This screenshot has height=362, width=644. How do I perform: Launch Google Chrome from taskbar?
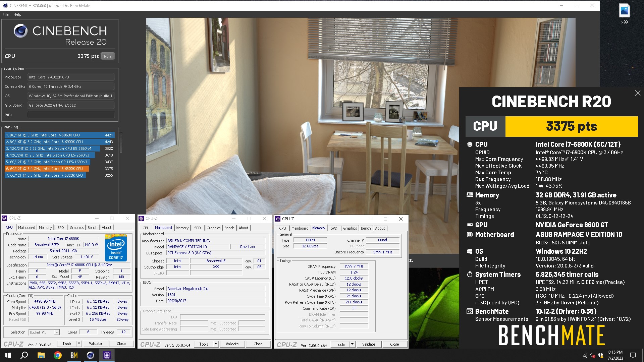pyautogui.click(x=57, y=355)
